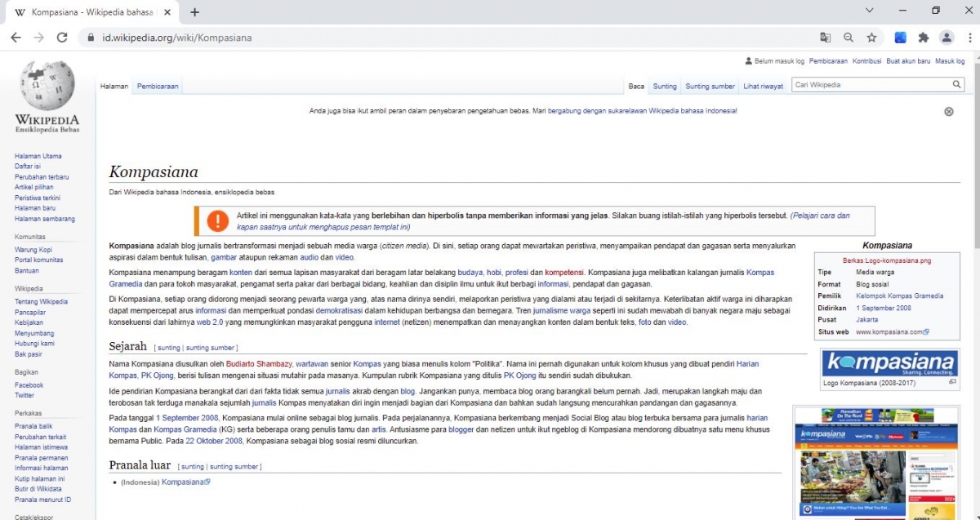Open Chrome three-dot menu
980x520 pixels.
tap(969, 38)
